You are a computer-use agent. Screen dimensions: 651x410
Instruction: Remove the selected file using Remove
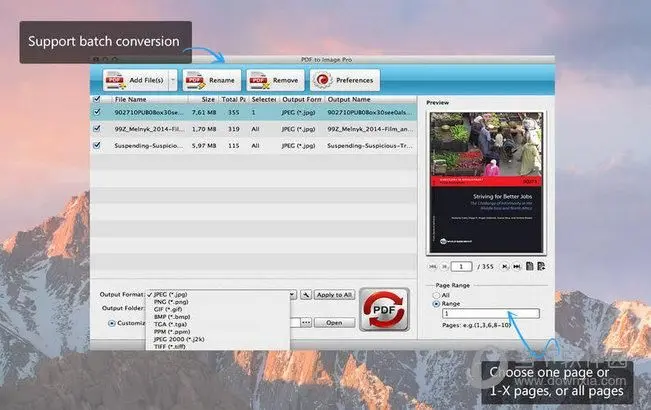[x=272, y=80]
